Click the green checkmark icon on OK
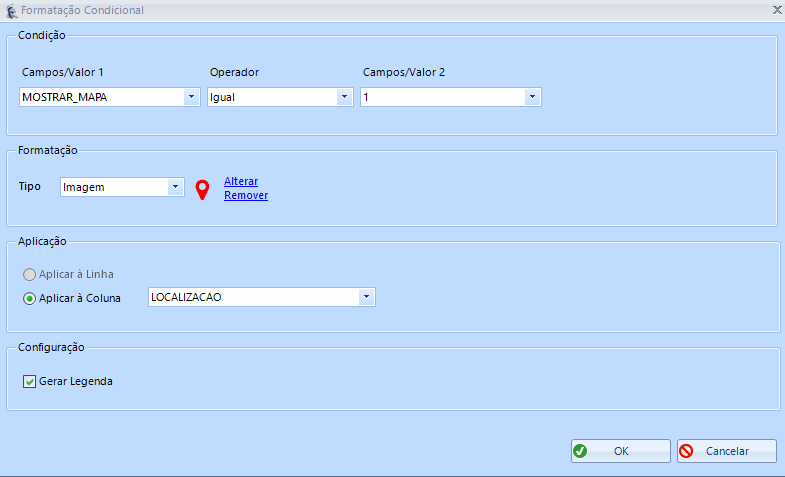The image size is (785, 477). point(580,451)
